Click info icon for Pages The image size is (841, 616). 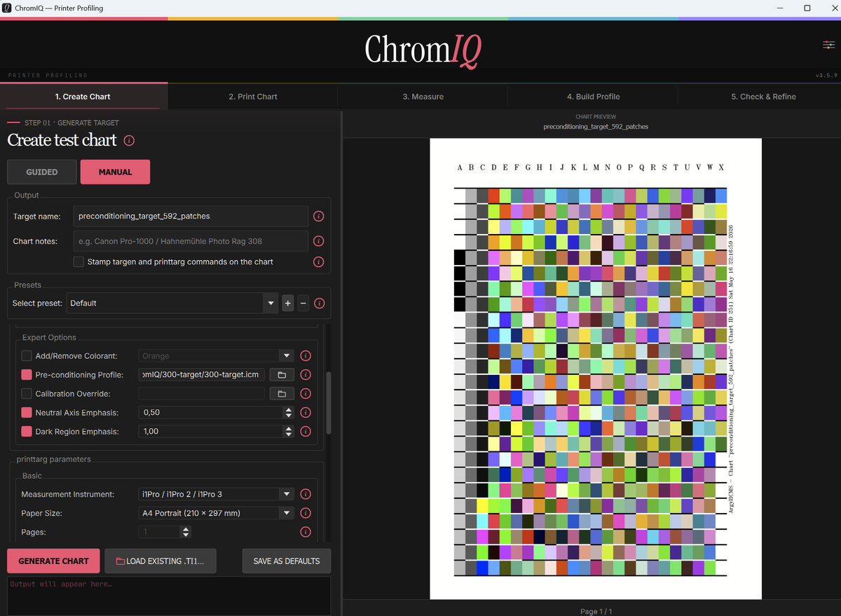pyautogui.click(x=306, y=532)
